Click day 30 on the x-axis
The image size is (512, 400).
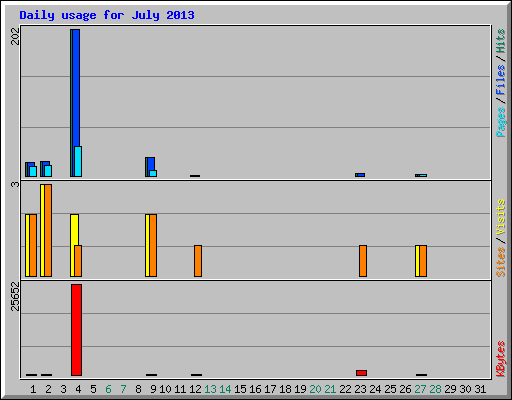point(465,389)
